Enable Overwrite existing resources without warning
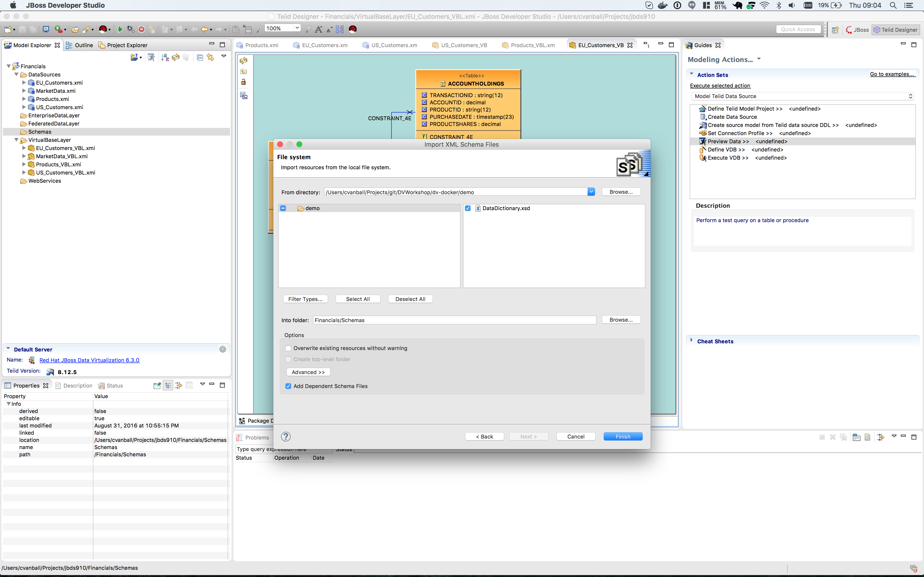This screenshot has width=924, height=577. (x=288, y=348)
